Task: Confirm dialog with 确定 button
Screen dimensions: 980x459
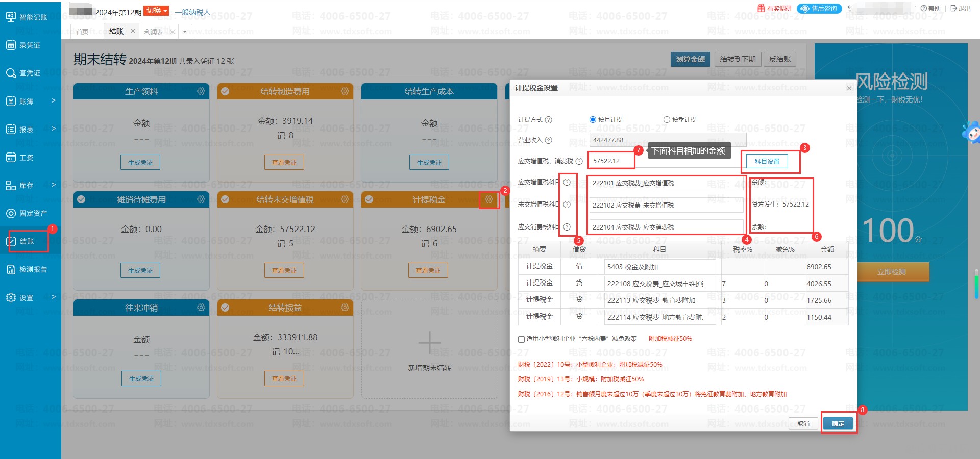Action: click(x=838, y=423)
